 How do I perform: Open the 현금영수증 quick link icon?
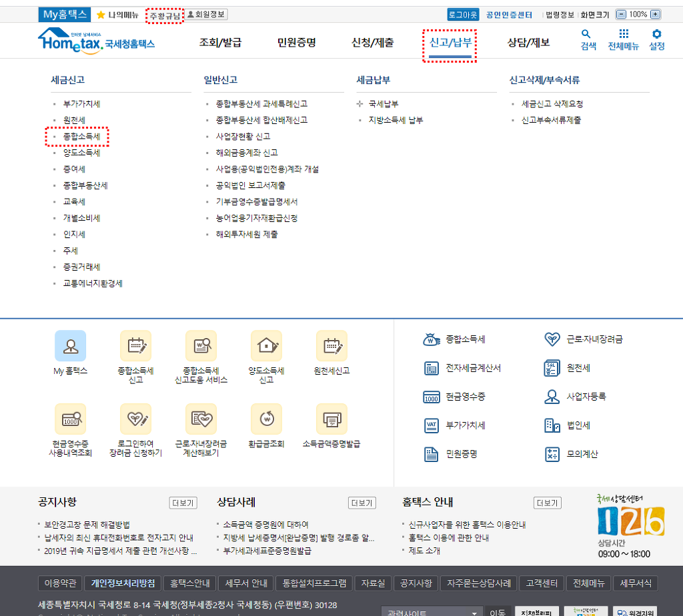(432, 397)
